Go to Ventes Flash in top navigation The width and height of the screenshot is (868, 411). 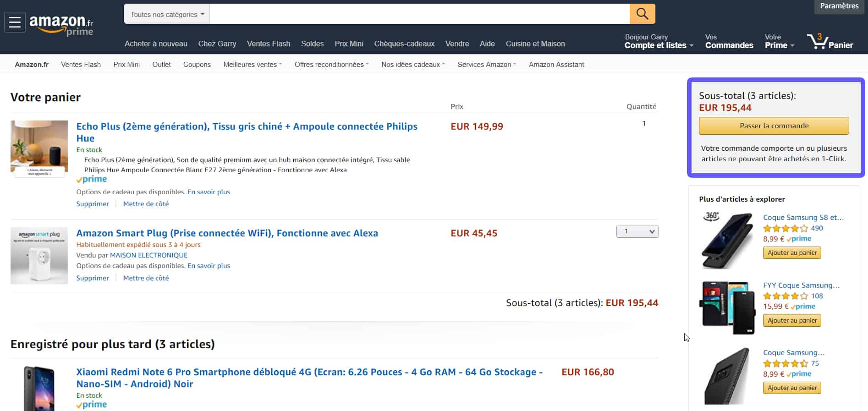(269, 44)
